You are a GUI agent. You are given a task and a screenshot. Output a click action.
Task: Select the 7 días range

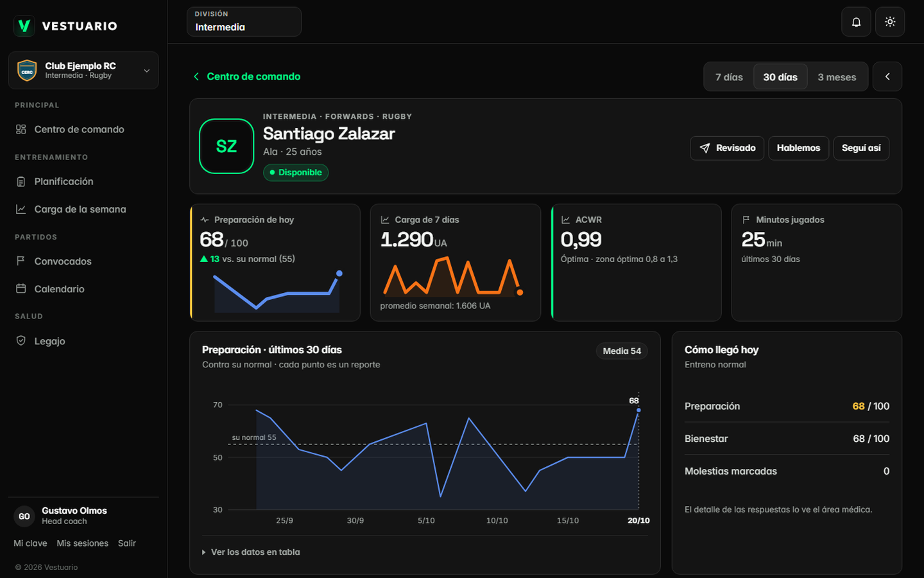pos(729,77)
